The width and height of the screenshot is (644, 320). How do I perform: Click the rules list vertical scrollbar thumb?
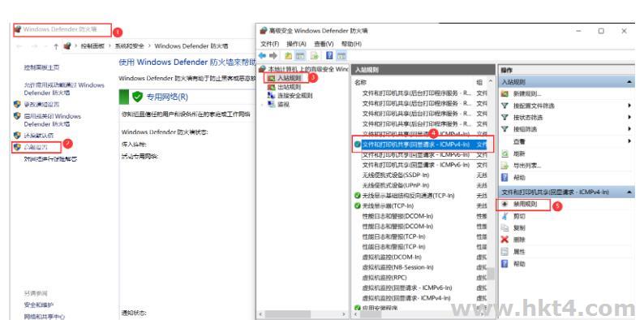(491, 274)
